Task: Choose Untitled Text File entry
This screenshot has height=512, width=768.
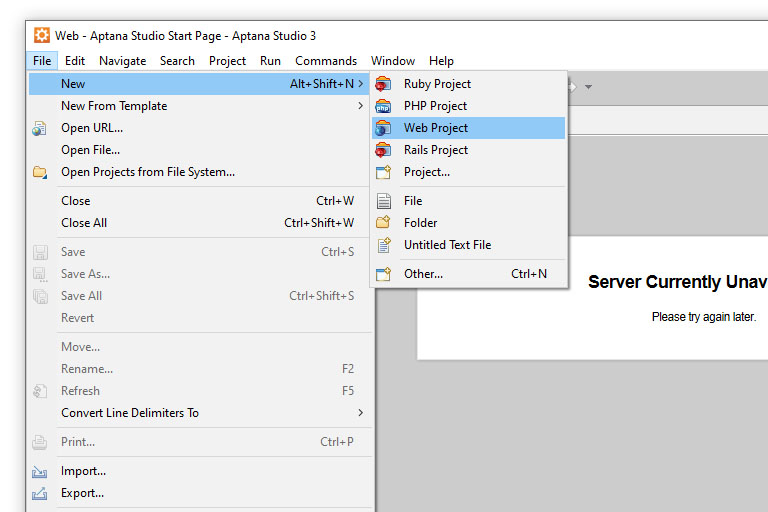Action: click(x=469, y=245)
